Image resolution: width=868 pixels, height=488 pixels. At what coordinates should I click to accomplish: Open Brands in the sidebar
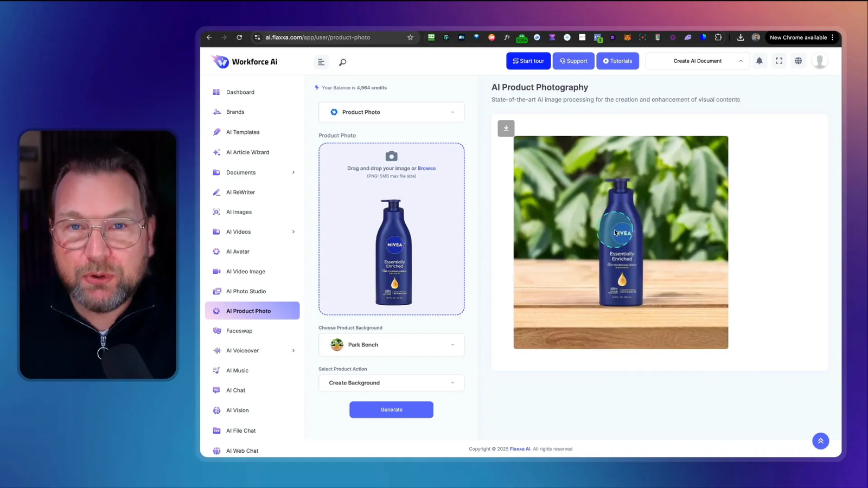(252, 112)
